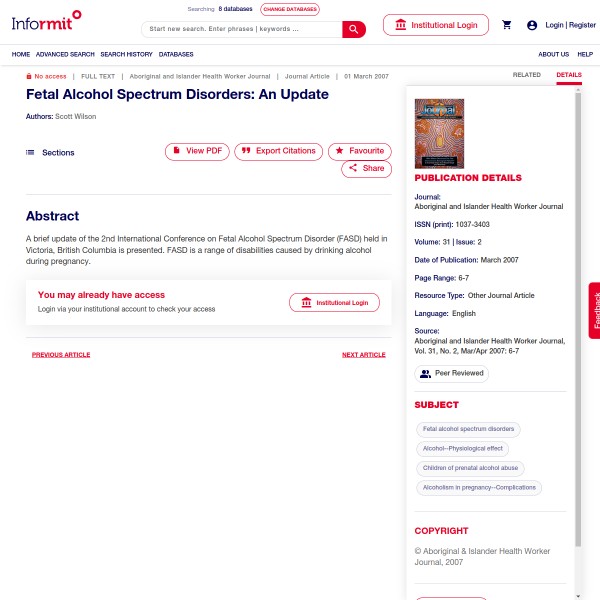The height and width of the screenshot is (600, 600).
Task: Switch to the Related tab
Action: [527, 75]
